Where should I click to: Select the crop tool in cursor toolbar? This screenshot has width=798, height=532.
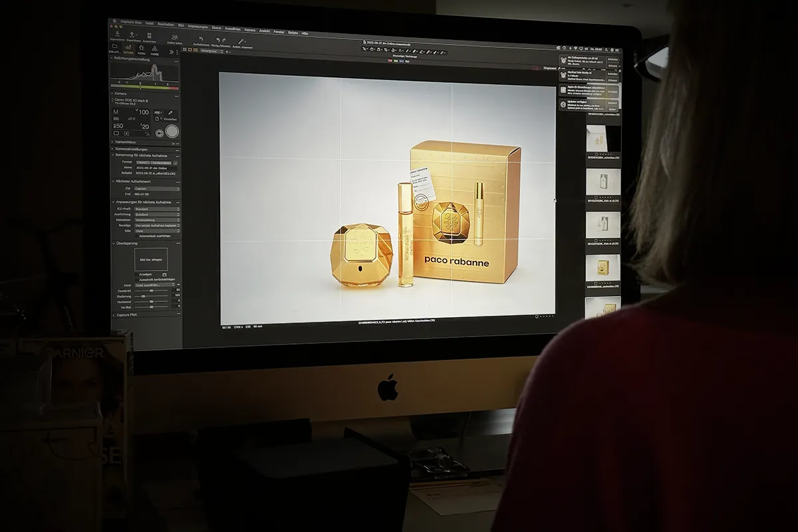click(x=386, y=50)
